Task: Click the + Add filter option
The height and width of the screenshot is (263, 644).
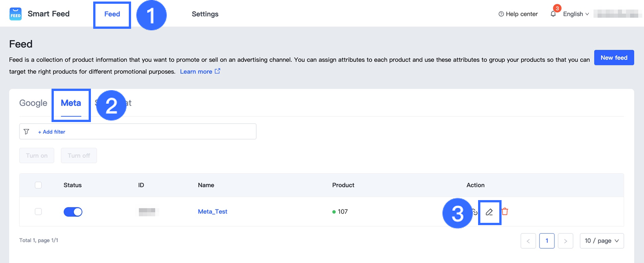Action: 52,132
